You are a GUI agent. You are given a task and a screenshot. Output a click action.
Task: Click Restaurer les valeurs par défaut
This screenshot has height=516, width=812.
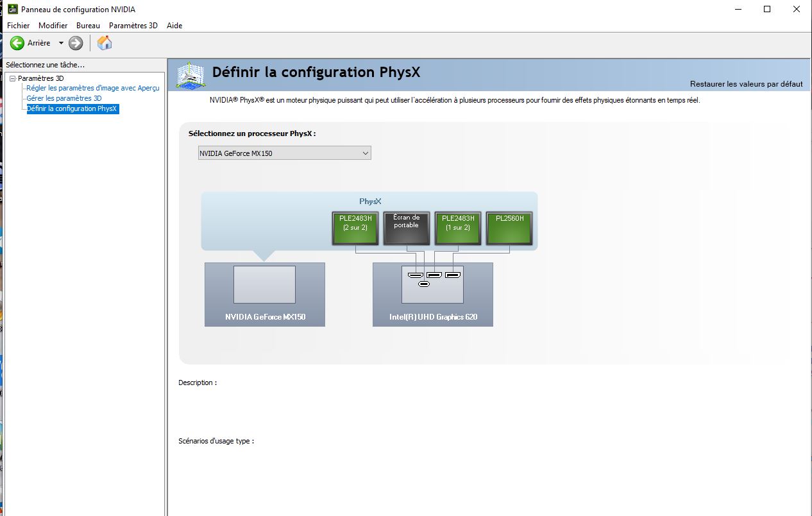(746, 84)
